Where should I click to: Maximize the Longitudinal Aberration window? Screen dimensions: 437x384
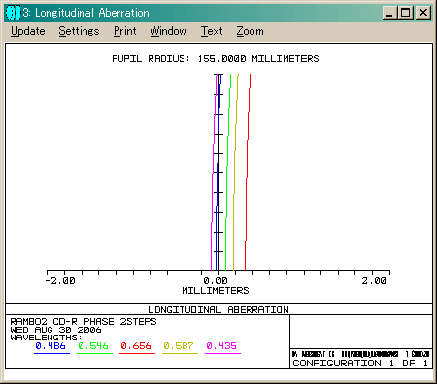click(406, 13)
